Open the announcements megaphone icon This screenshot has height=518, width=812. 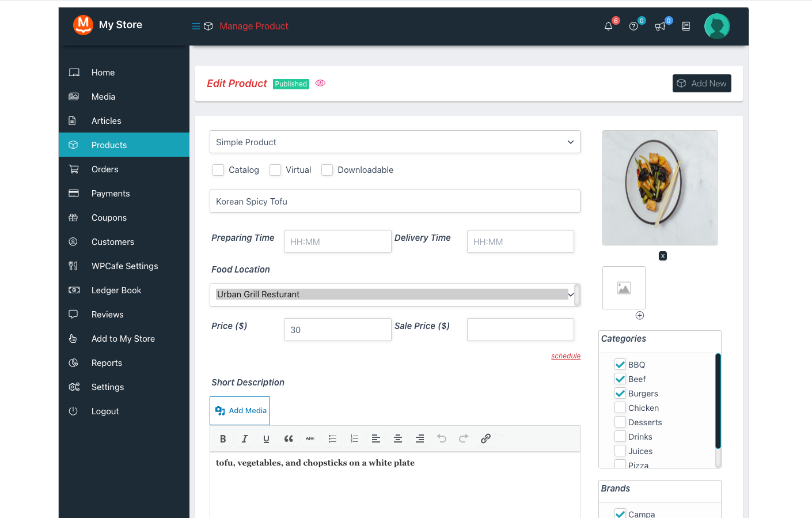[660, 27]
